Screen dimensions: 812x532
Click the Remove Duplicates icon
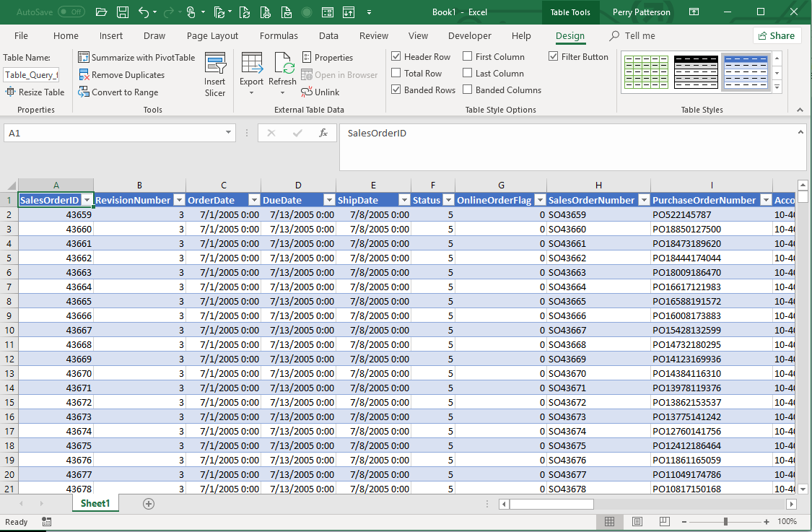click(84, 75)
